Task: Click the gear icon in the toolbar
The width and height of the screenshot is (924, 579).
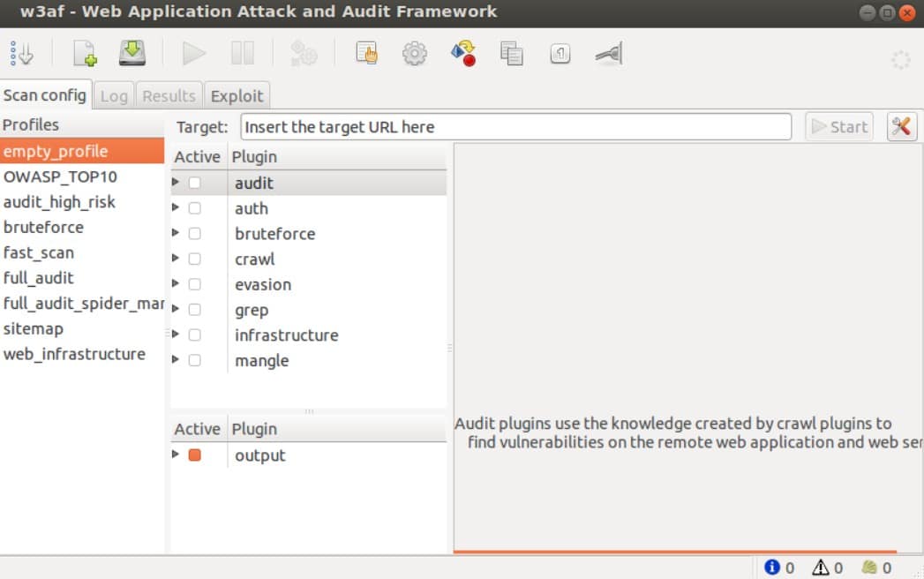Action: pyautogui.click(x=414, y=54)
